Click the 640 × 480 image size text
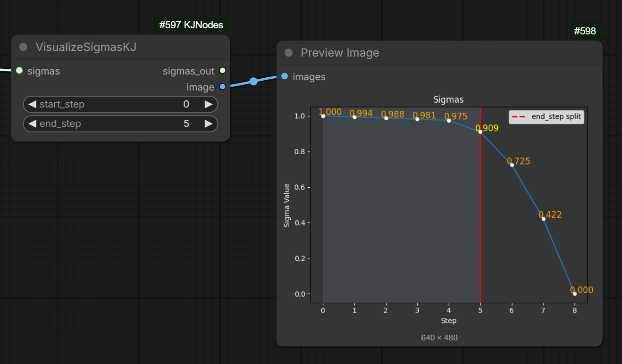Screen dimensions: 622x364 pos(439,338)
